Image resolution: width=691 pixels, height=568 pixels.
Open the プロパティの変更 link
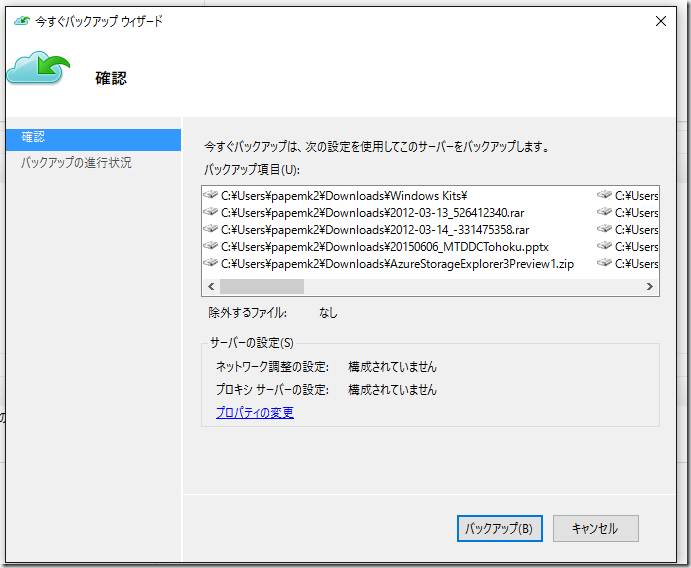[x=255, y=412]
